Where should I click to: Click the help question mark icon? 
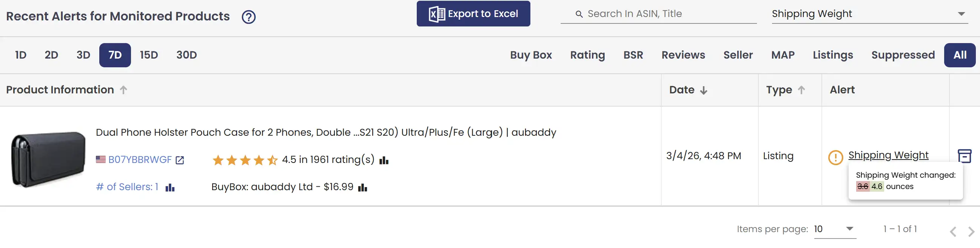248,17
